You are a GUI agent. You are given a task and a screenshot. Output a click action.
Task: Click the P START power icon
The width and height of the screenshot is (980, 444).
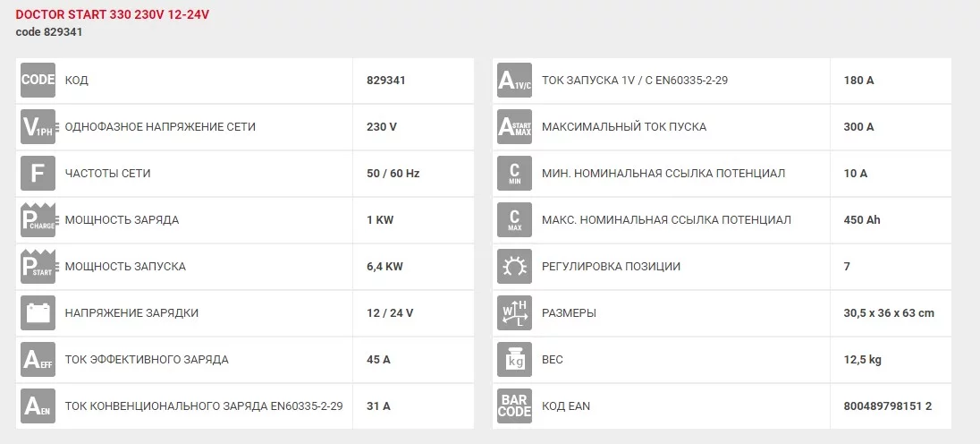[x=38, y=267]
